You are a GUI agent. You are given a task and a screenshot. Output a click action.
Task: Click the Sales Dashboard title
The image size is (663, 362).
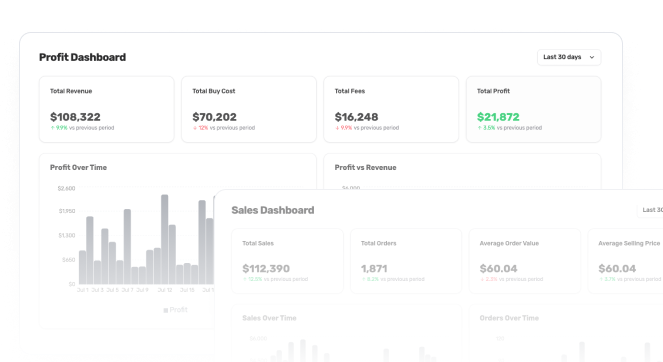[x=273, y=210]
